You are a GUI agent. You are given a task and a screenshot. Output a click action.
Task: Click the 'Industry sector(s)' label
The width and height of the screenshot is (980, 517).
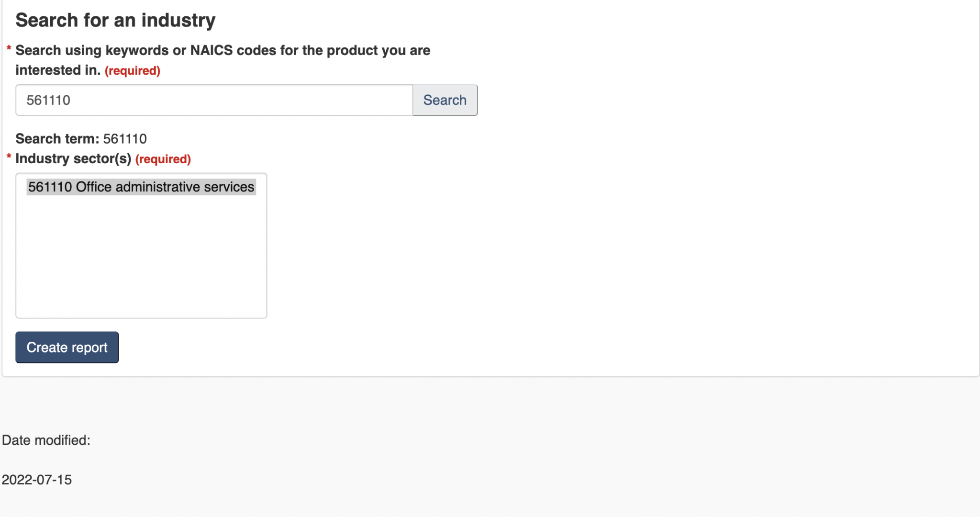(73, 158)
